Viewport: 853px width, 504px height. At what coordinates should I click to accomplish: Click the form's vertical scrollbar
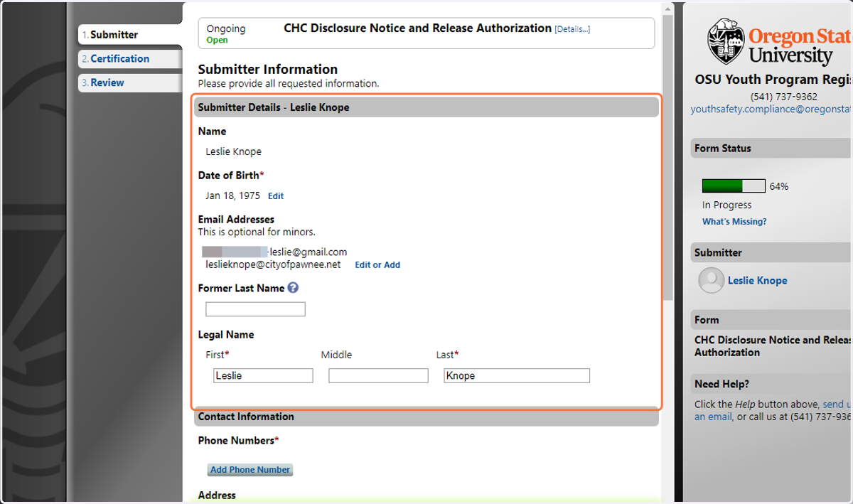tap(667, 156)
